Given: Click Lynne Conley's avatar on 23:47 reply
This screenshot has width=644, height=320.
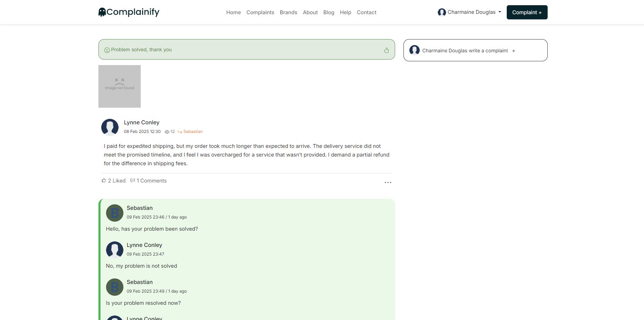Looking at the screenshot, I should (115, 250).
